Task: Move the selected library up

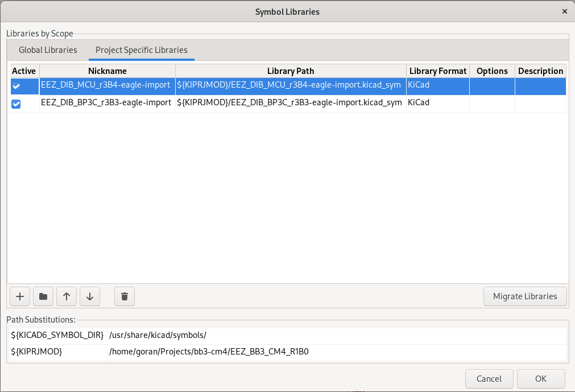Action: tap(67, 296)
